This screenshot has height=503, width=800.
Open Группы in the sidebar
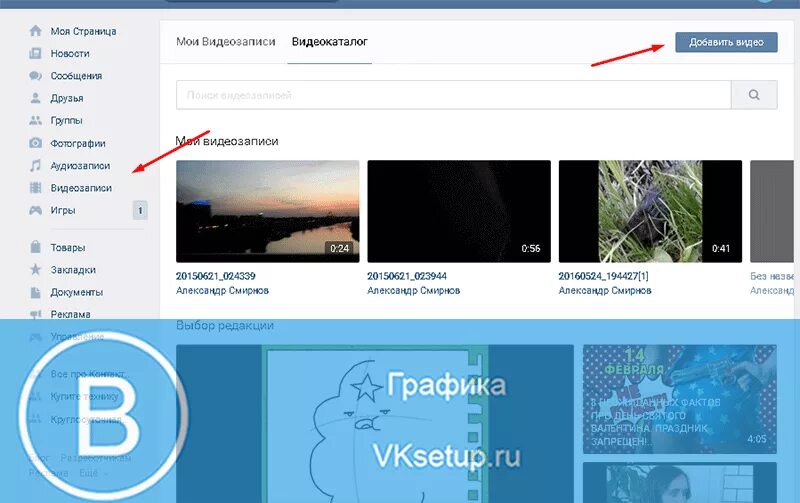tap(66, 121)
